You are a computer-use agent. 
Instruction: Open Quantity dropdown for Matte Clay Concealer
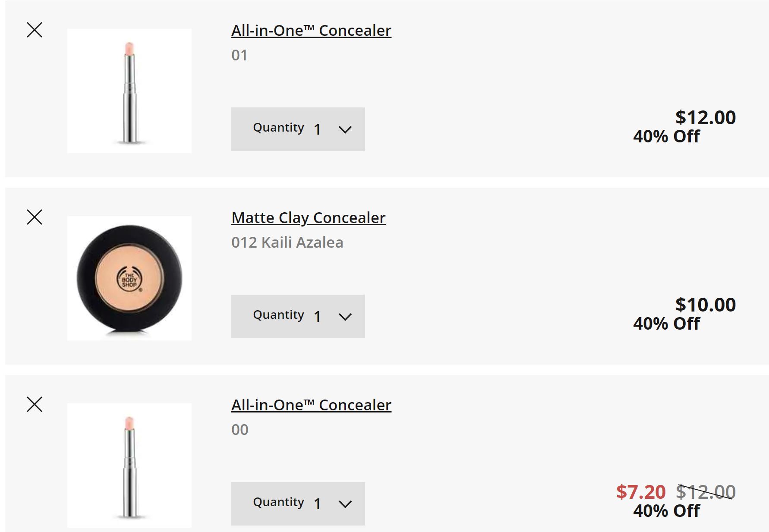(298, 316)
